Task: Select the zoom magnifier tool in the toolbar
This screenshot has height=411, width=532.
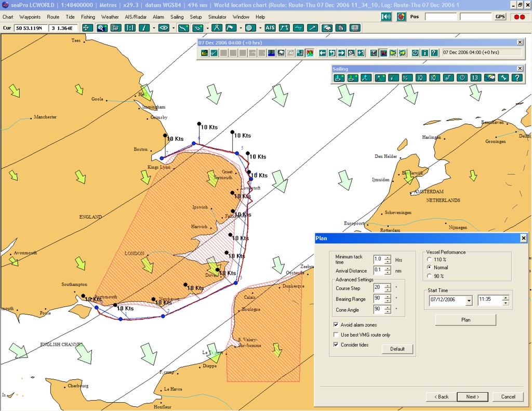Action: [101, 28]
